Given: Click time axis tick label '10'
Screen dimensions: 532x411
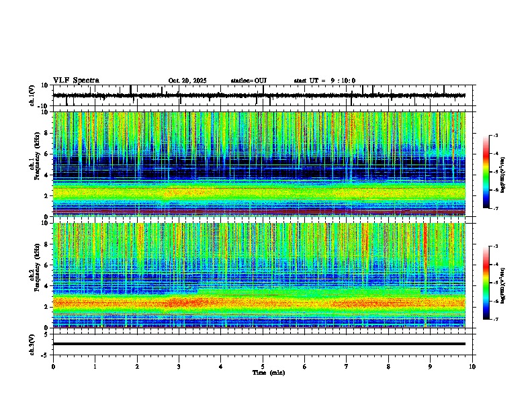Looking at the screenshot, I should pos(472,367).
